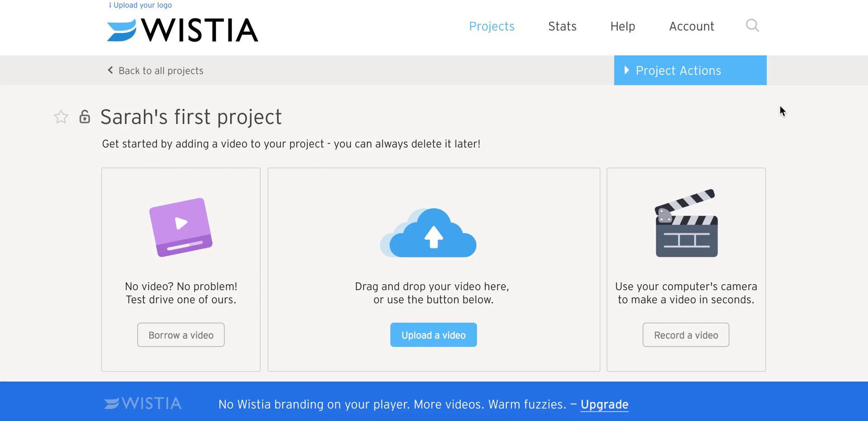Image resolution: width=868 pixels, height=421 pixels.
Task: Toggle the project privacy lock icon
Action: point(85,117)
